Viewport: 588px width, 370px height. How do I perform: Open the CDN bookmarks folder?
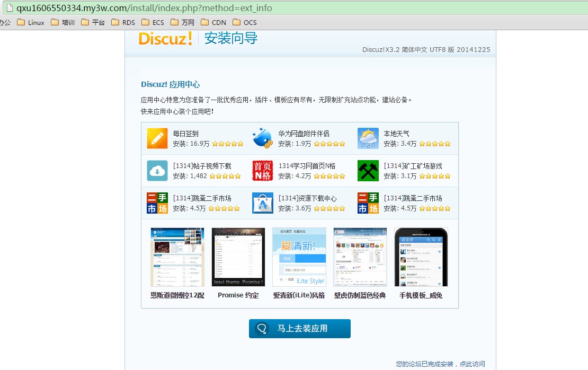point(213,22)
